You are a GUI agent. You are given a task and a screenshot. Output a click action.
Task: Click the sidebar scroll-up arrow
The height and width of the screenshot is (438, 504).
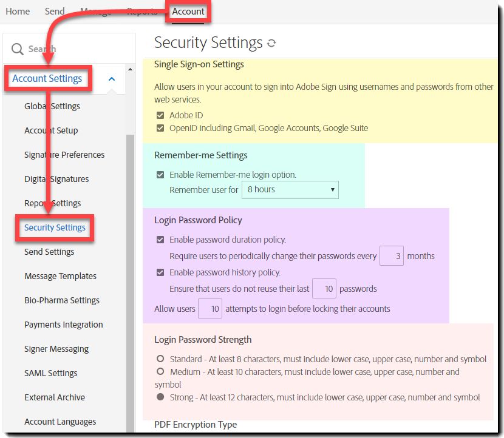(x=130, y=69)
